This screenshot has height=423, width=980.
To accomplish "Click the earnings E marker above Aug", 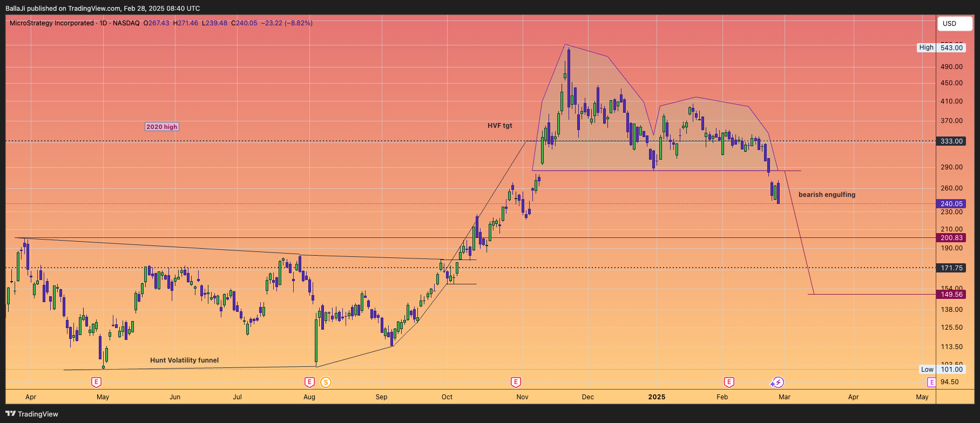I will 309,383.
